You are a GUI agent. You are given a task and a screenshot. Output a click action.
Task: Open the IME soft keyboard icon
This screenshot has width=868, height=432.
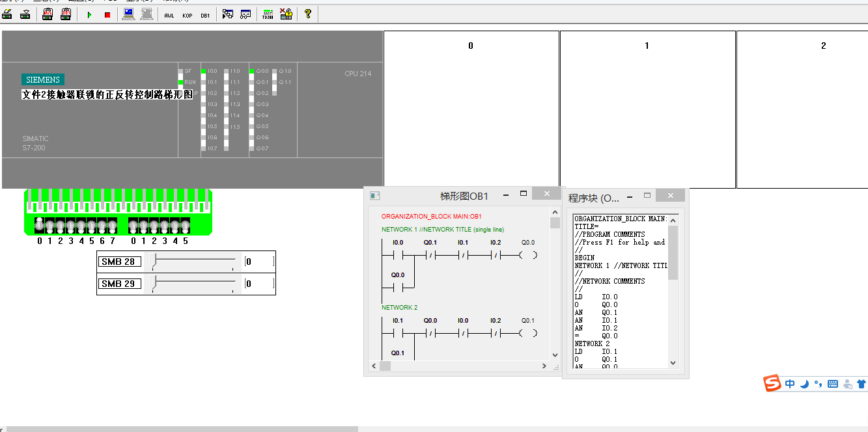click(x=833, y=384)
